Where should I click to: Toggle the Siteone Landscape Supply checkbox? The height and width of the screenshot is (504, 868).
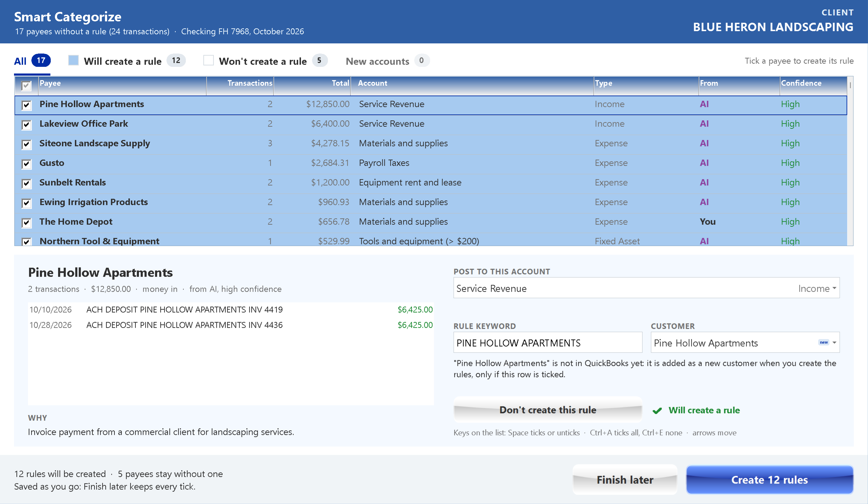[x=27, y=144]
